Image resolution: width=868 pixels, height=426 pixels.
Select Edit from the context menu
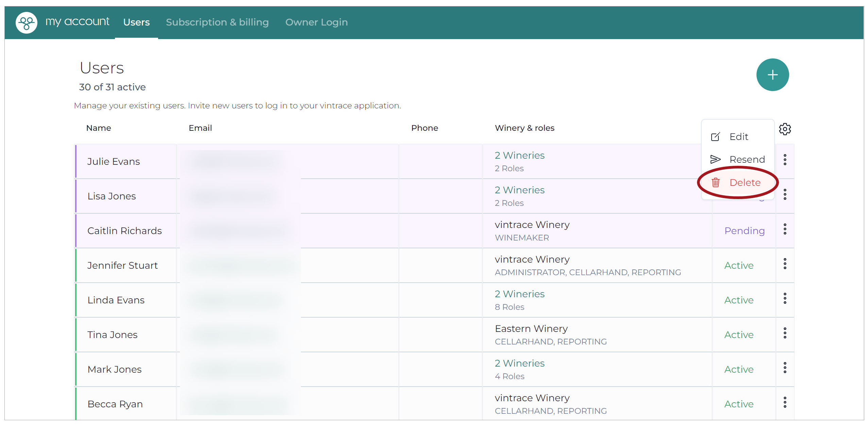click(737, 137)
